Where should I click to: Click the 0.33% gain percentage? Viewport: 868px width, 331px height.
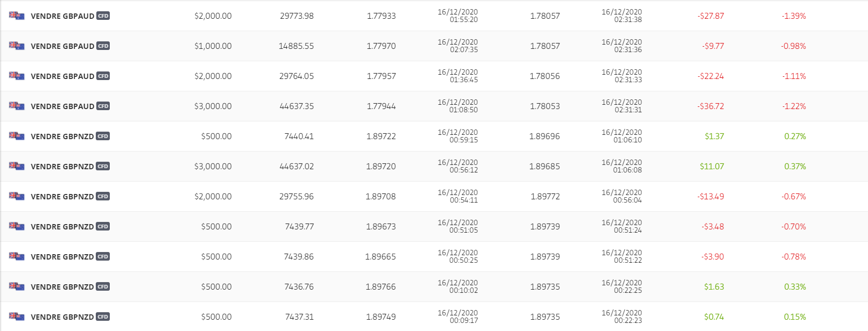[795, 287]
